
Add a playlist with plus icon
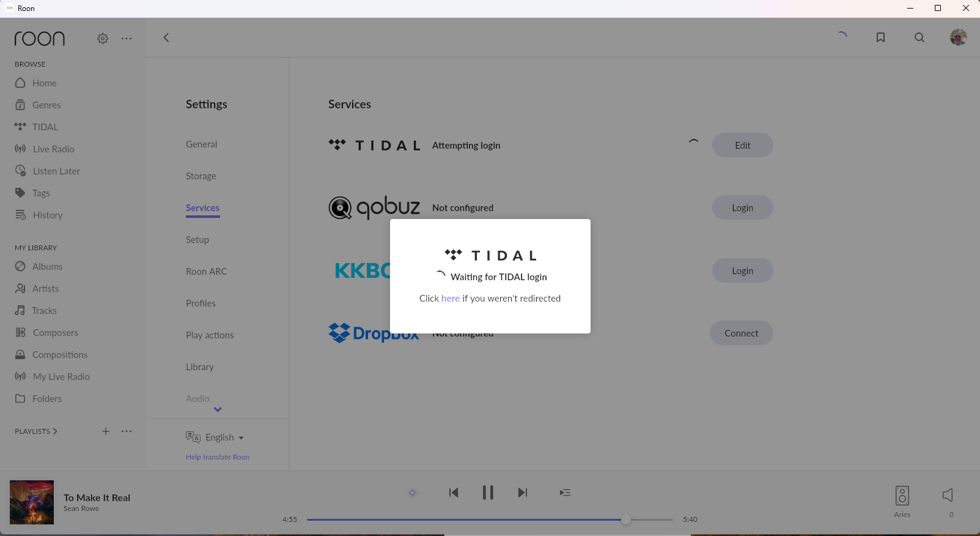pos(106,431)
